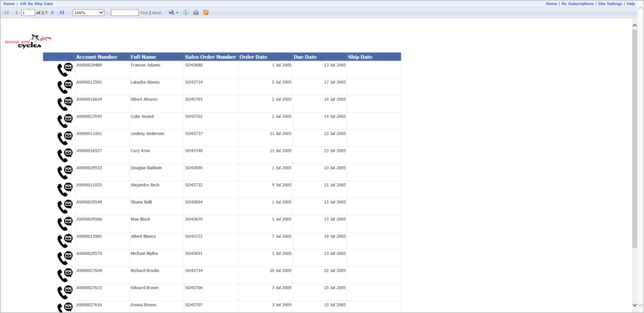Open Site Settings link
The image size is (644, 313).
tap(610, 4)
